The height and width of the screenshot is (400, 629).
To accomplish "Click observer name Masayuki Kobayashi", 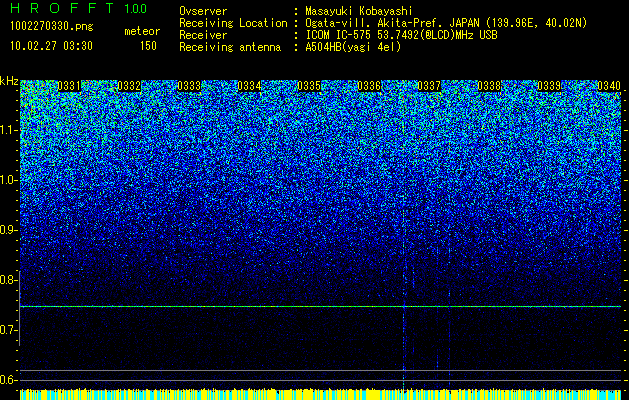I will tap(358, 11).
